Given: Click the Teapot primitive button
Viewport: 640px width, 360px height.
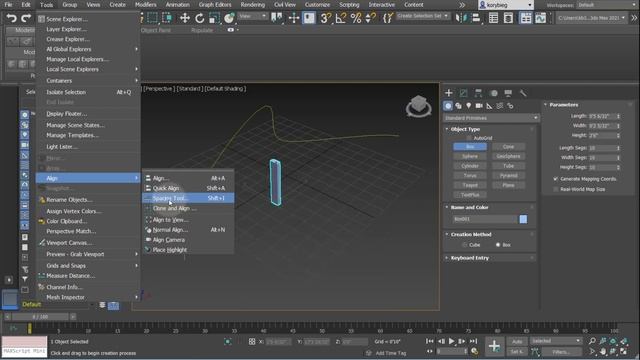Looking at the screenshot, I should pyautogui.click(x=470, y=185).
